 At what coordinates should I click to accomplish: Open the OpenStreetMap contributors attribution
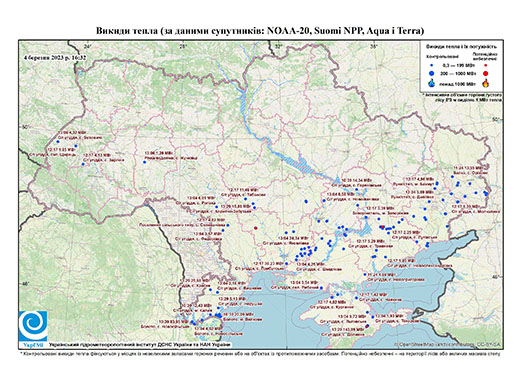click(448, 345)
